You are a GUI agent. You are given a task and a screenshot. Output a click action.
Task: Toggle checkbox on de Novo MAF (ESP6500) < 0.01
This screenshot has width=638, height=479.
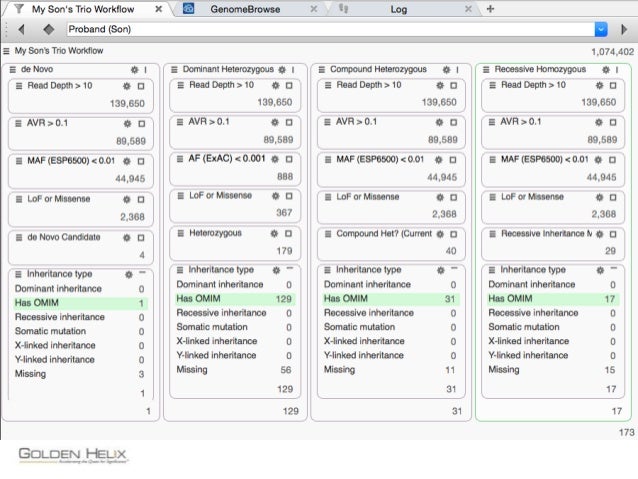141,162
